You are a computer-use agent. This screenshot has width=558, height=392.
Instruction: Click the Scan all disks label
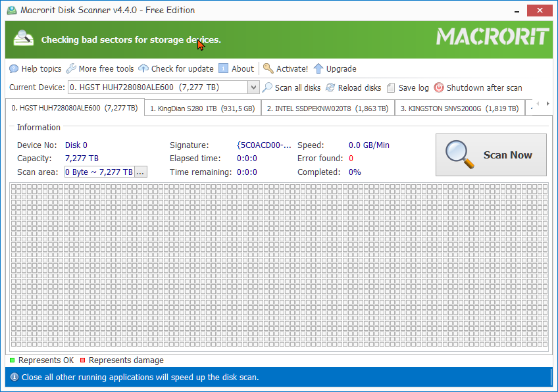[x=297, y=88]
